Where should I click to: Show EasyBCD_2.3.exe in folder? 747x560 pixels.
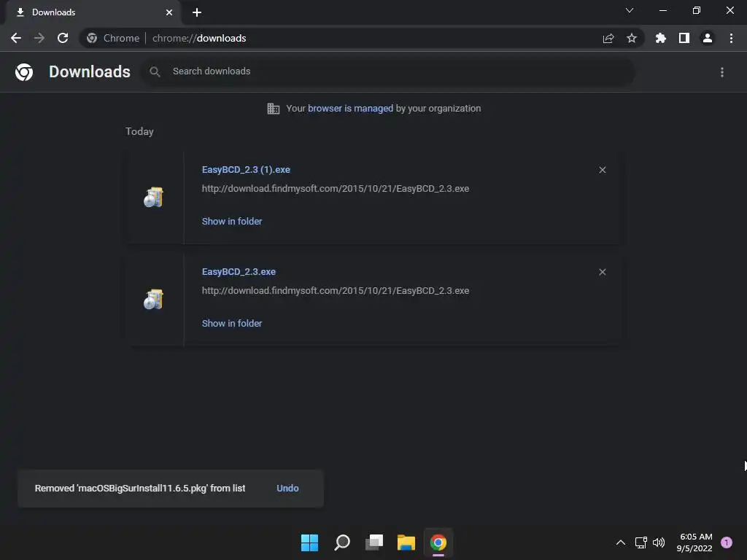click(x=232, y=323)
